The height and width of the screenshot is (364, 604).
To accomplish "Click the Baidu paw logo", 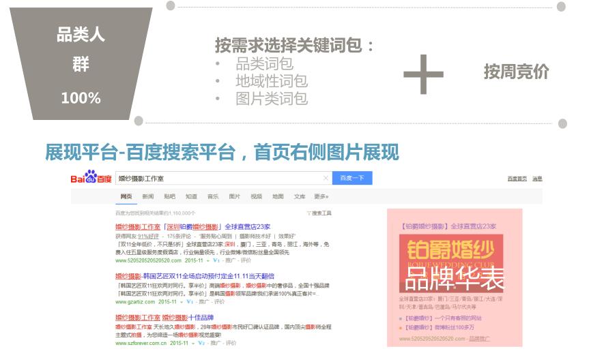I will pos(91,177).
